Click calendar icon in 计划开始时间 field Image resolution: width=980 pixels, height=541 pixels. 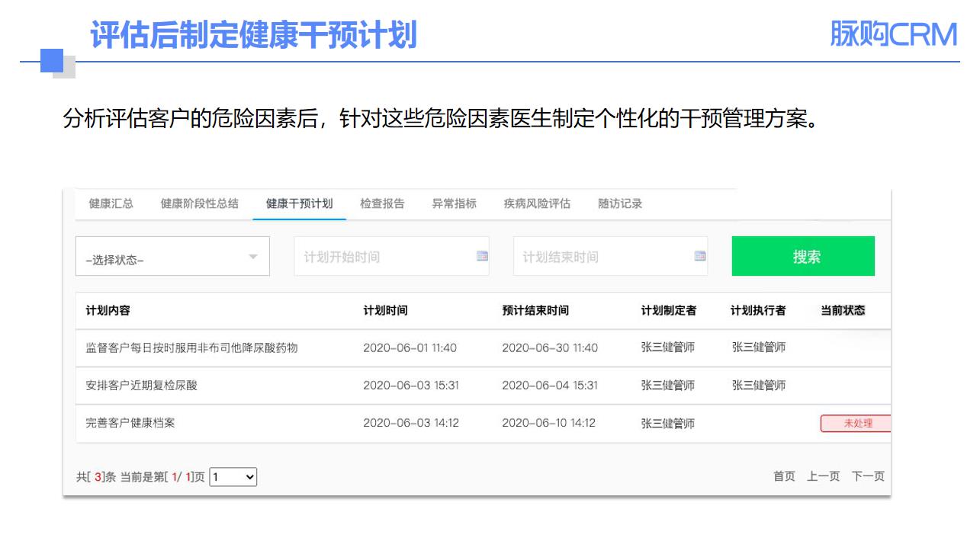pyautogui.click(x=482, y=257)
